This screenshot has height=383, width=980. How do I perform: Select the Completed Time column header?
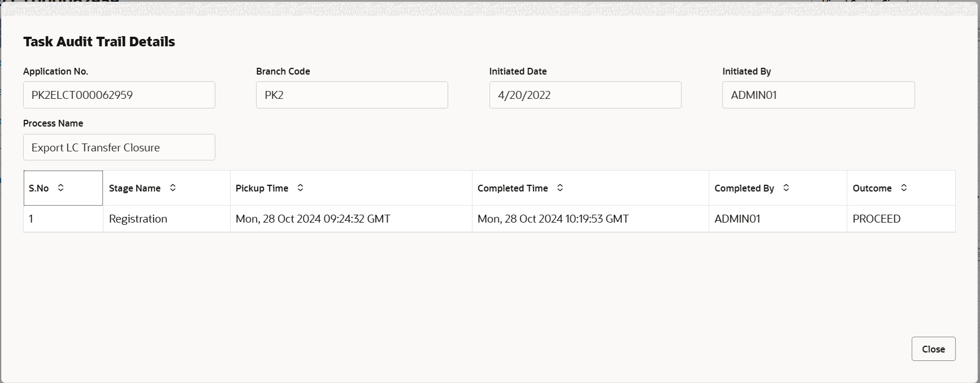(591, 188)
